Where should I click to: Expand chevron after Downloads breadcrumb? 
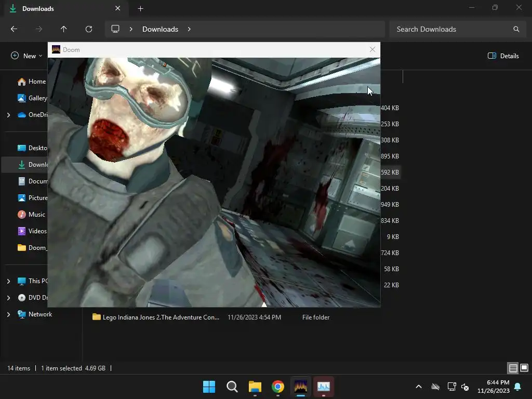click(x=189, y=29)
